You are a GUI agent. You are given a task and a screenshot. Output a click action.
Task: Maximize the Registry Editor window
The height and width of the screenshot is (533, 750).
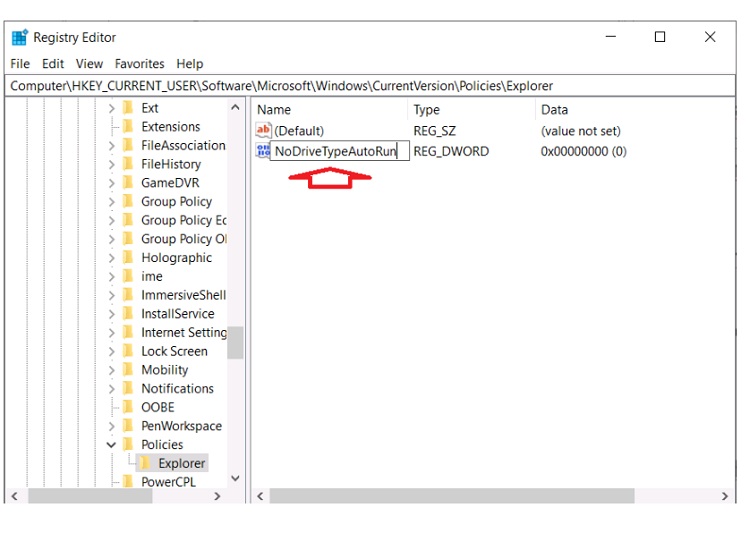[660, 37]
